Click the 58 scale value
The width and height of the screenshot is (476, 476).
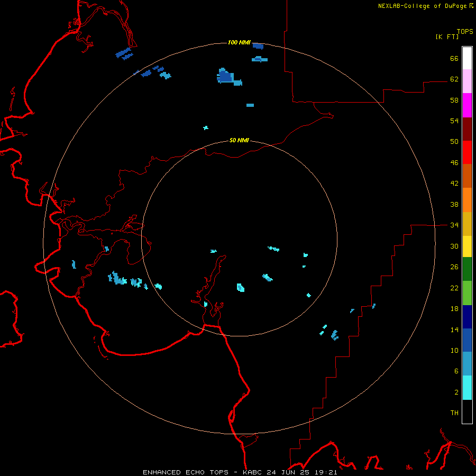tap(454, 100)
